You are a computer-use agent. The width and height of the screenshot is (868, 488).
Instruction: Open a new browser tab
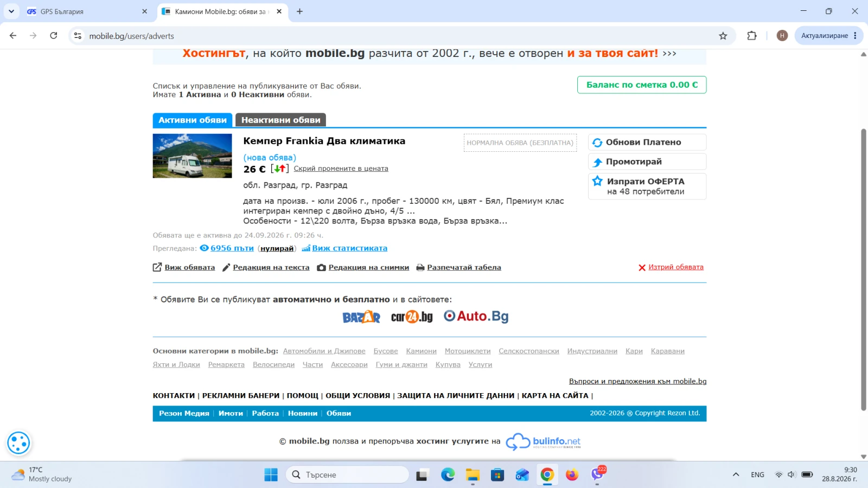pos(299,11)
